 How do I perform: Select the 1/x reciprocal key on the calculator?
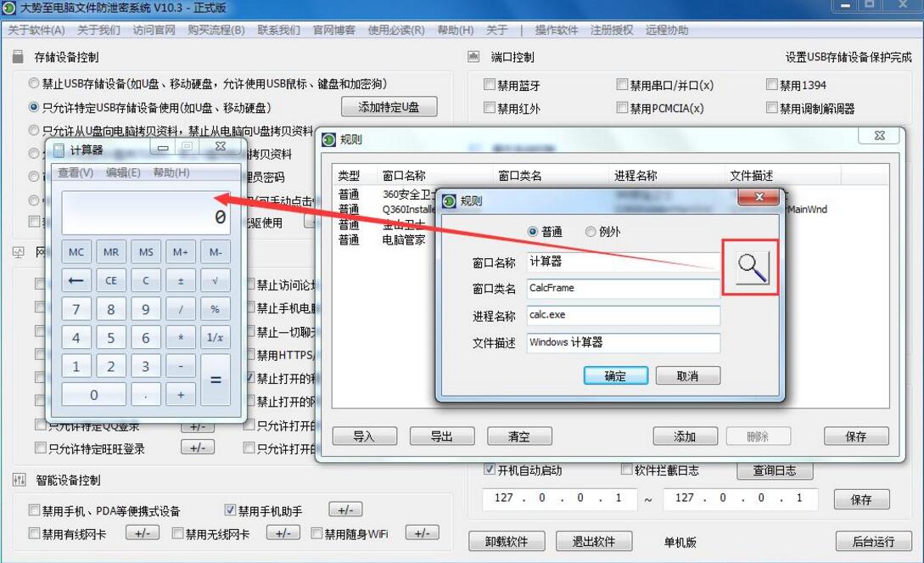pyautogui.click(x=216, y=337)
